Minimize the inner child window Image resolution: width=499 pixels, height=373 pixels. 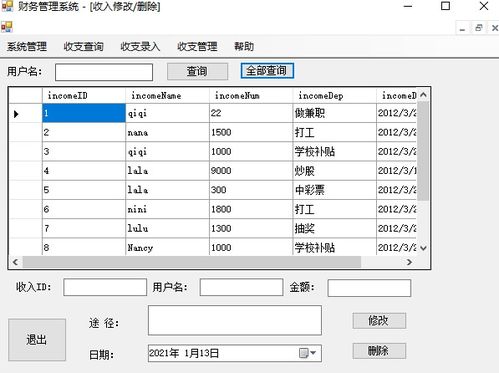tap(462, 28)
